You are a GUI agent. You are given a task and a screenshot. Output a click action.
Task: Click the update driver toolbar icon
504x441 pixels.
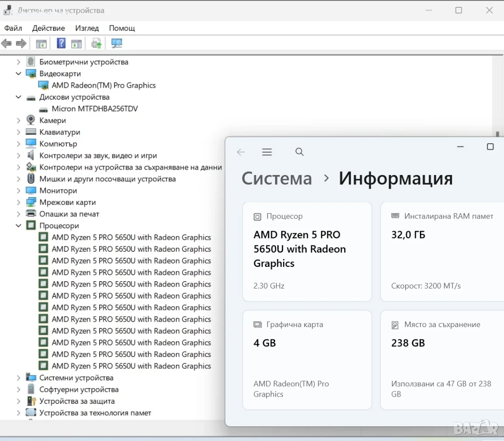[96, 43]
